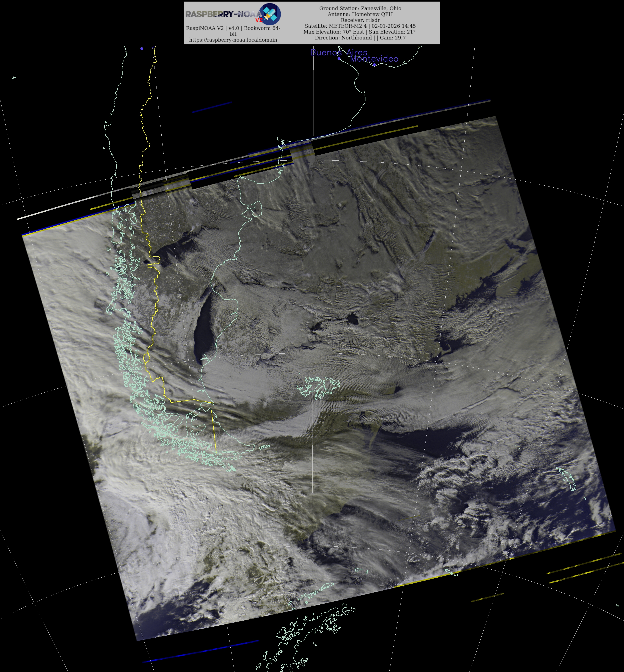This screenshot has width=624, height=672.
Task: Click the Satellite METEOR-M2 4 info line
Action: coord(360,26)
